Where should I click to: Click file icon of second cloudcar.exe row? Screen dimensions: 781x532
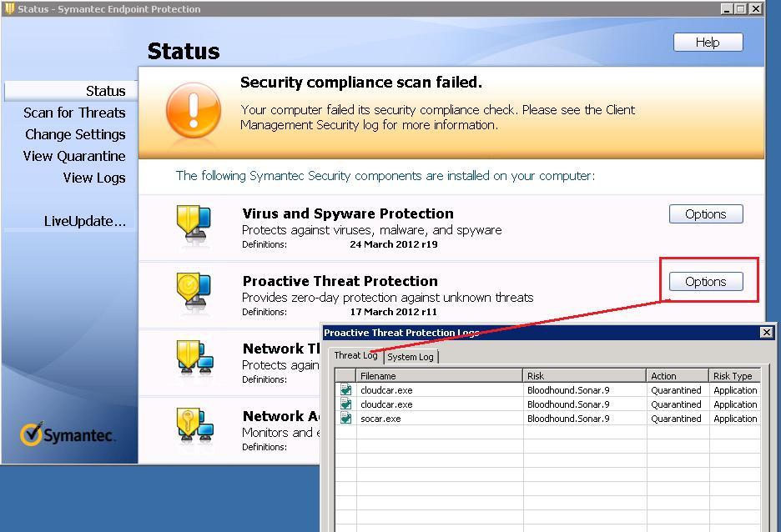345,404
